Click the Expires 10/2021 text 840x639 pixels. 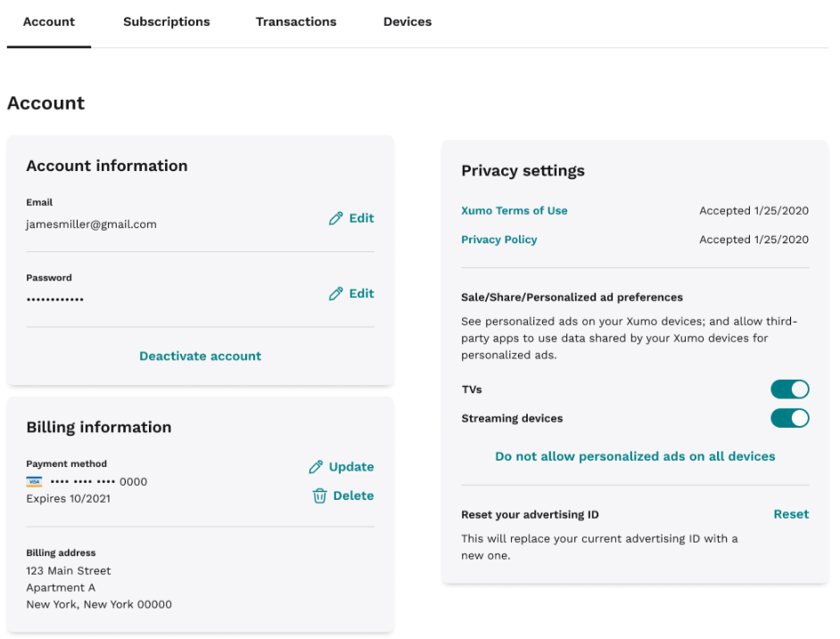pos(69,499)
